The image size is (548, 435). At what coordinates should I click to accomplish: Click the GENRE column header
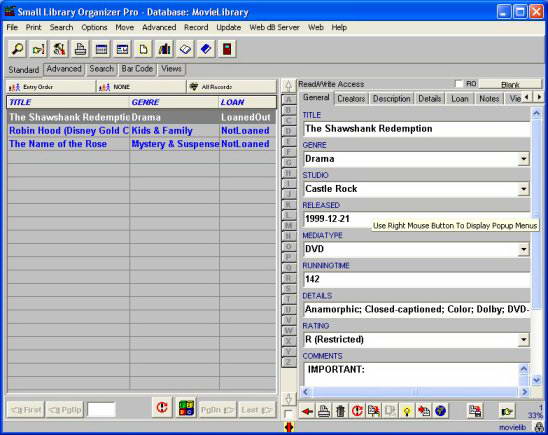point(174,102)
